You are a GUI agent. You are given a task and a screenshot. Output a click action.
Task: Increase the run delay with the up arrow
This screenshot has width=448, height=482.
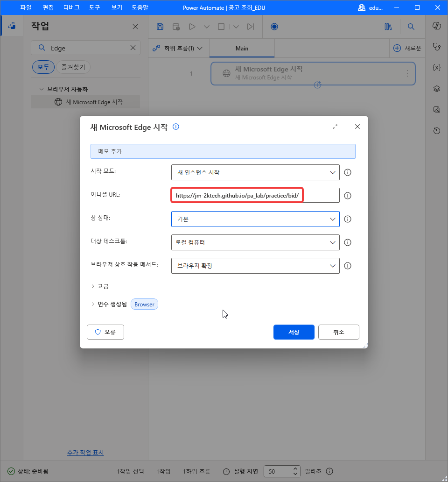tap(295, 468)
